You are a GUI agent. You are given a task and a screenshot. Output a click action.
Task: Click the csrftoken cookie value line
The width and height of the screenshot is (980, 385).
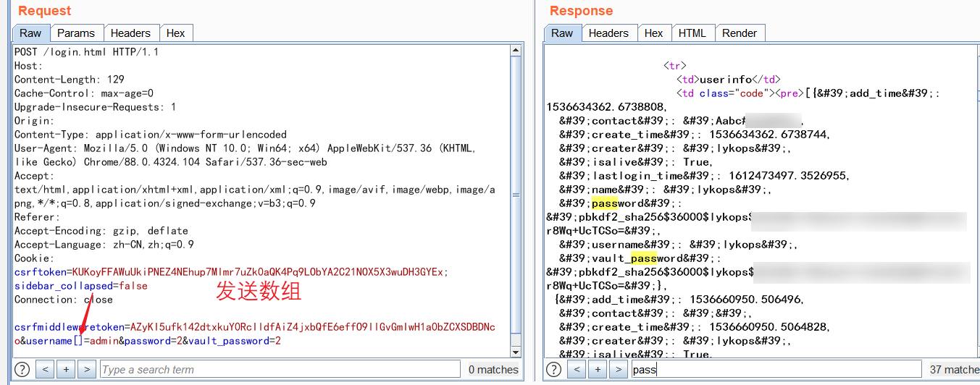[x=232, y=272]
